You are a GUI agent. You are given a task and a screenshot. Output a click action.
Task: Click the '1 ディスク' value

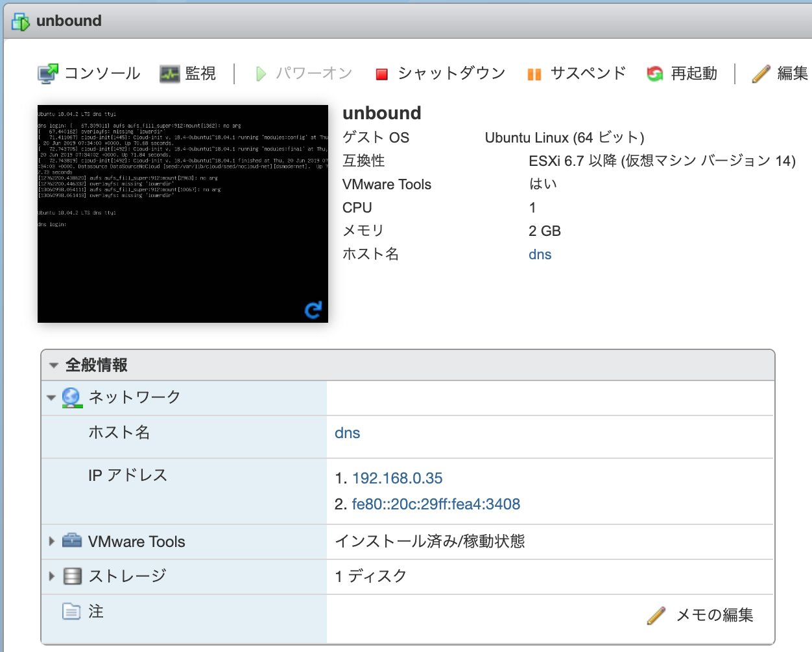pos(371,576)
